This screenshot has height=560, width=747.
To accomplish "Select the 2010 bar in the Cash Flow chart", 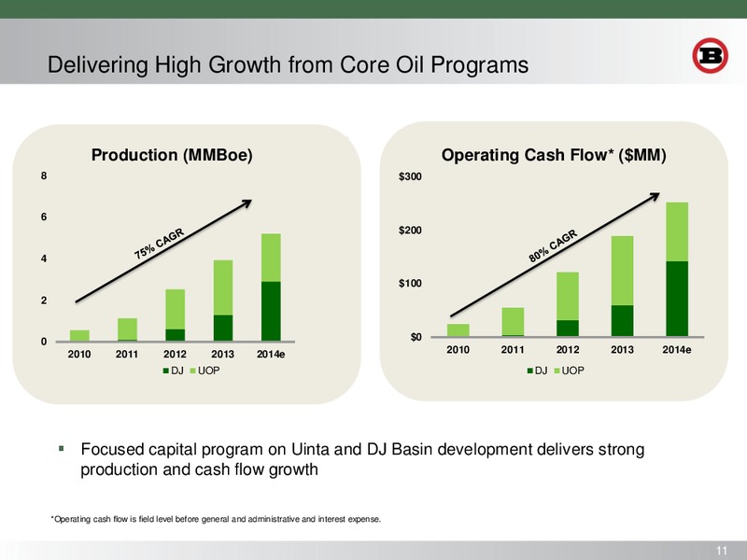I will pos(458,330).
